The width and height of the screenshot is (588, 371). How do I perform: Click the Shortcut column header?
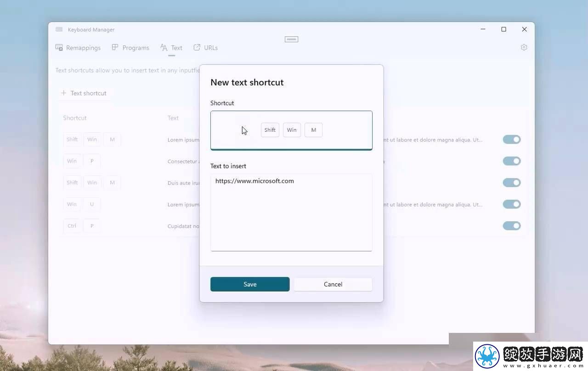[x=75, y=118]
